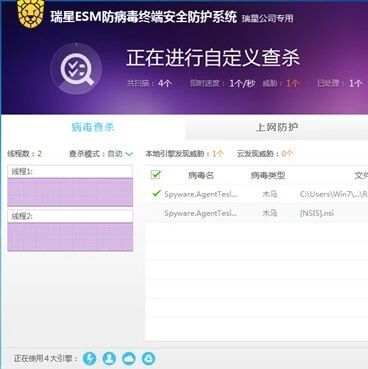The height and width of the screenshot is (369, 368).
Task: Click the 线程1 purple progress area
Action: click(x=70, y=192)
